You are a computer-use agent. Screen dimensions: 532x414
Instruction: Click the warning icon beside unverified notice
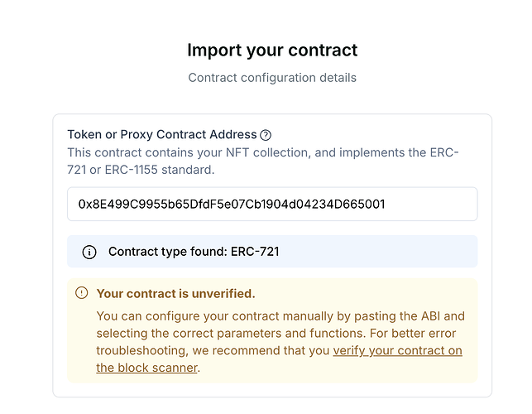tap(81, 292)
